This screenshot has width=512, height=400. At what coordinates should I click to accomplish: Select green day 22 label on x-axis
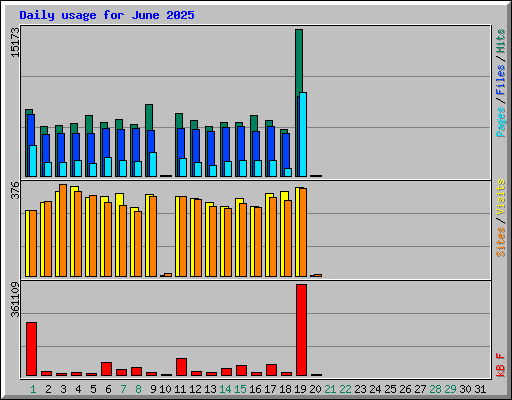pyautogui.click(x=345, y=389)
